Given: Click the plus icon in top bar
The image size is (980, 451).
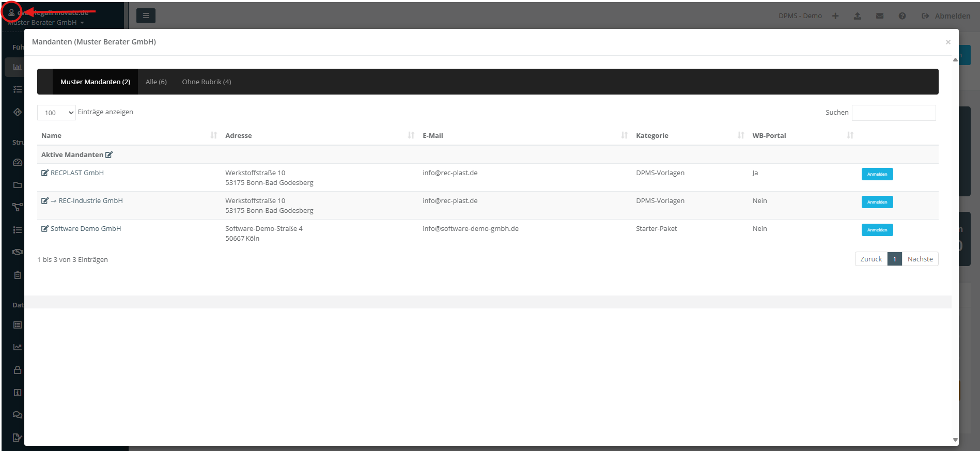Looking at the screenshot, I should pos(835,16).
